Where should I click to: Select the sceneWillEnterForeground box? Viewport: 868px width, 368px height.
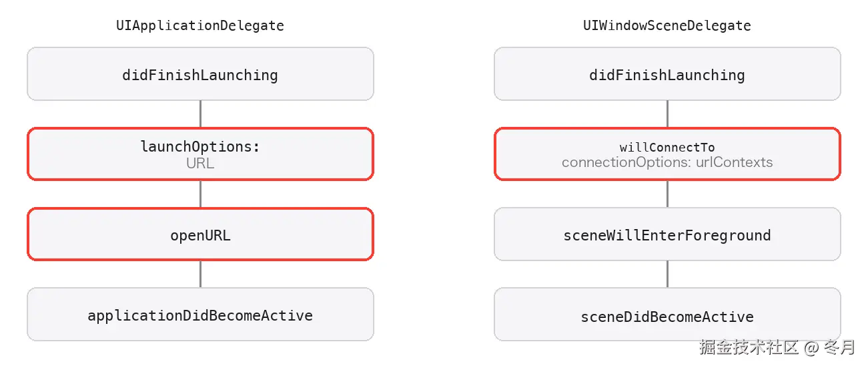[667, 234]
